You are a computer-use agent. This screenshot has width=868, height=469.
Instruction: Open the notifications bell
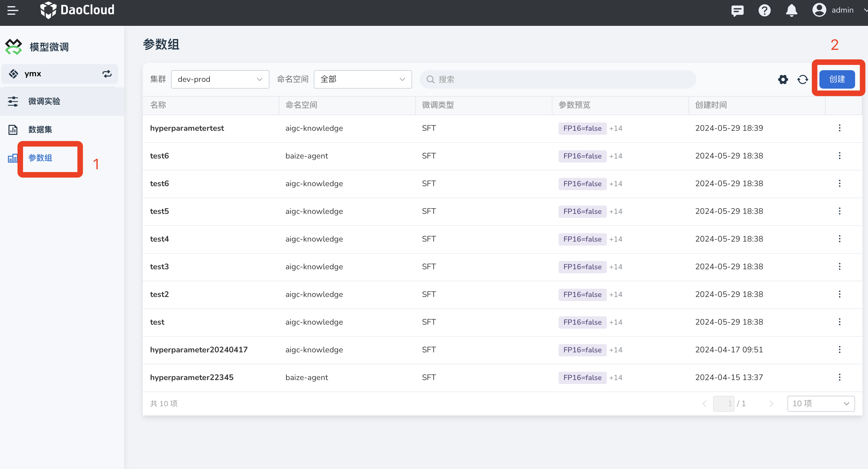point(791,10)
